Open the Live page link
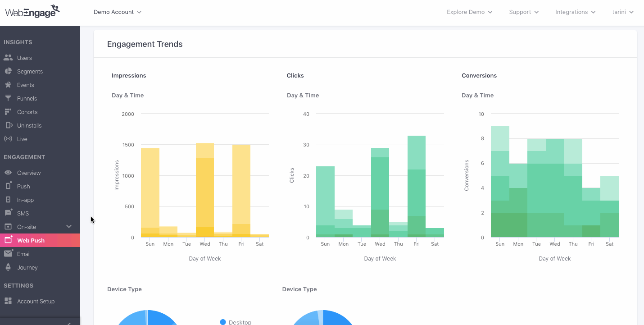The height and width of the screenshot is (325, 644). pyautogui.click(x=22, y=139)
